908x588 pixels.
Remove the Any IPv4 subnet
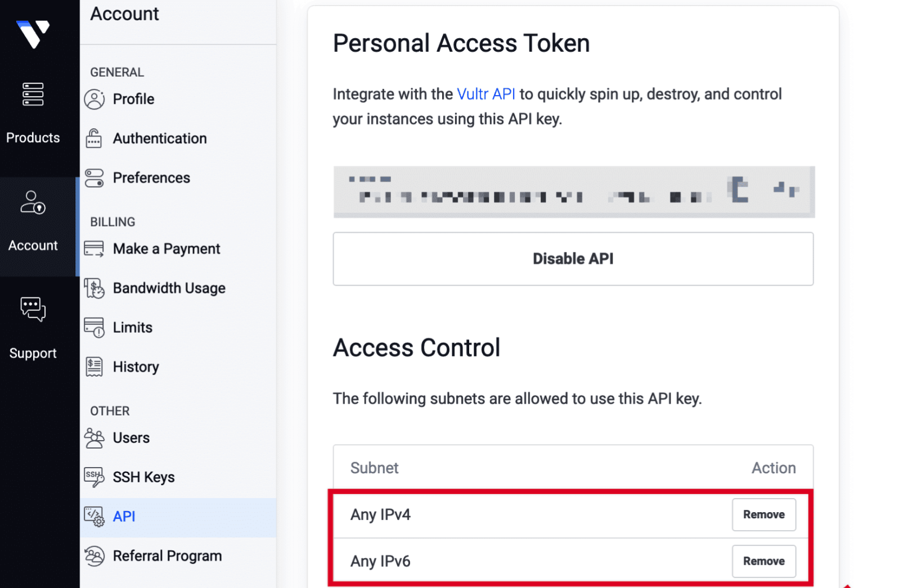[763, 514]
